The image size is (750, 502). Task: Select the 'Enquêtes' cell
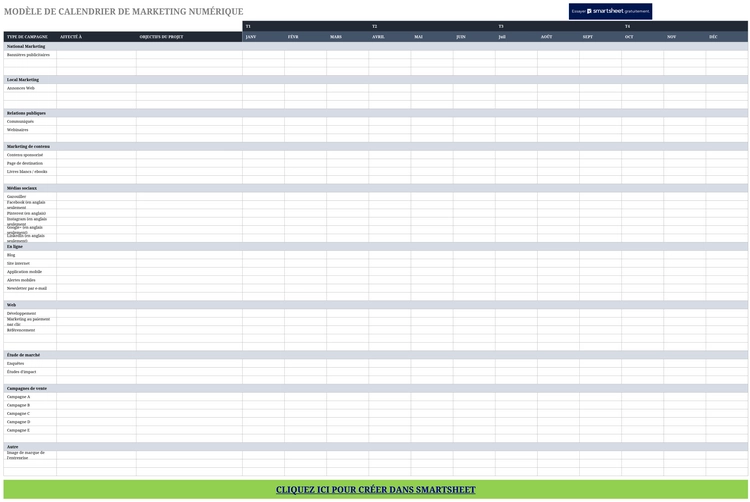(30, 363)
